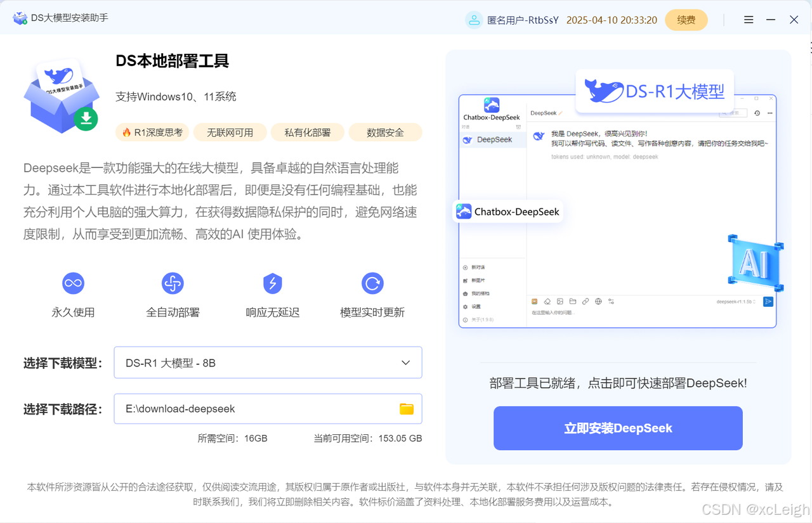Click the 所需空间: 16GB text
The width and height of the screenshot is (812, 523).
232,438
